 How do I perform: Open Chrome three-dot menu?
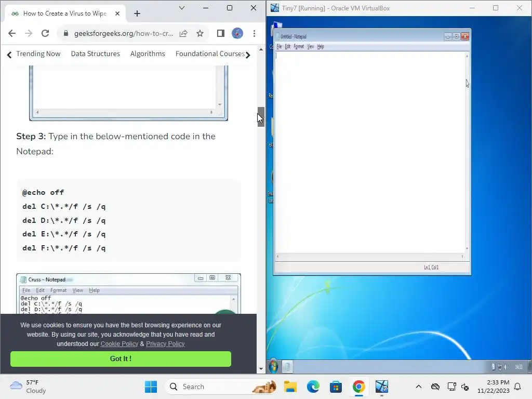(x=254, y=33)
